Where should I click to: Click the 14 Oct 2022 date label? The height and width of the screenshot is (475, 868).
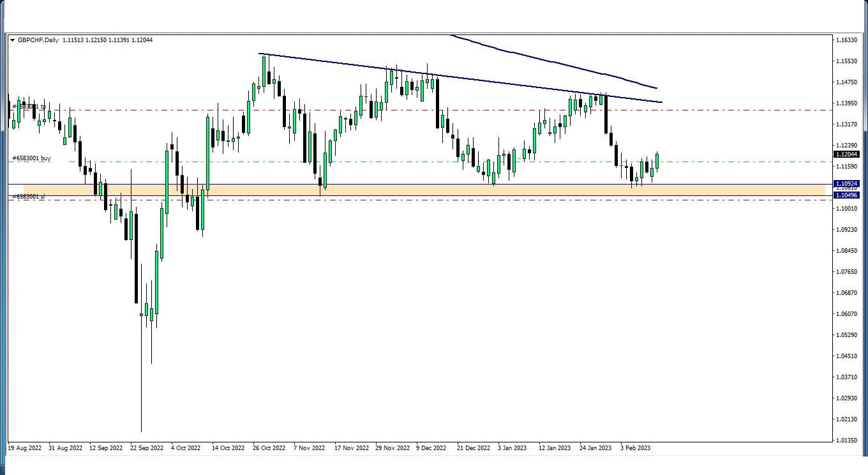pos(228,448)
